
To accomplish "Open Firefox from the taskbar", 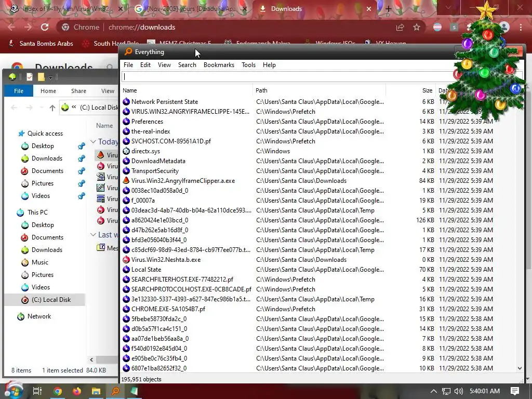I will click(x=77, y=391).
